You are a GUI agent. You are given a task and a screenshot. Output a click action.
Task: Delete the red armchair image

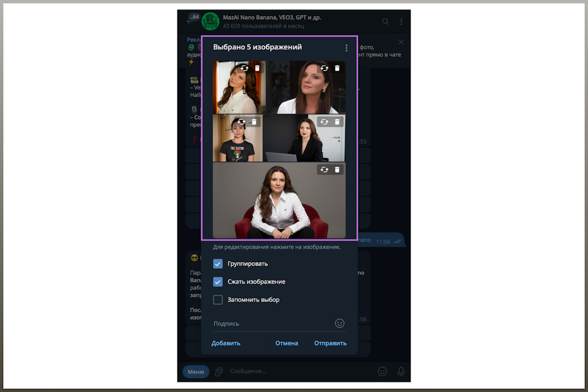(x=337, y=170)
